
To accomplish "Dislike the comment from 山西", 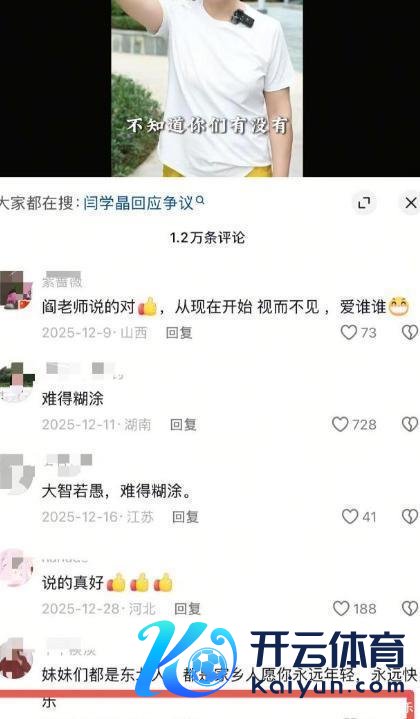I will coord(410,332).
